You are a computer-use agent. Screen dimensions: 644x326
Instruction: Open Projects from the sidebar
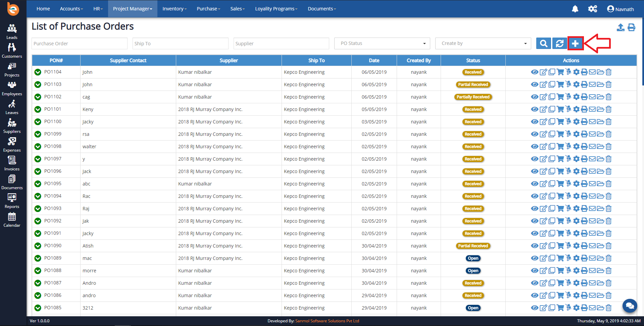[x=12, y=69]
